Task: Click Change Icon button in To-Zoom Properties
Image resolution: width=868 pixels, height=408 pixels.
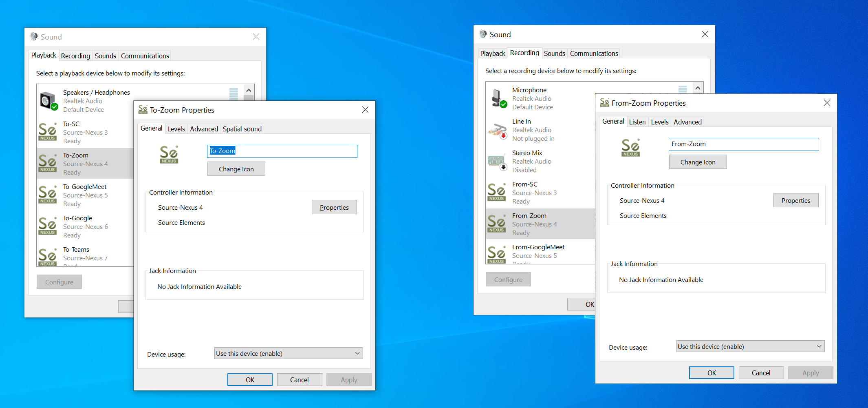Action: [236, 169]
